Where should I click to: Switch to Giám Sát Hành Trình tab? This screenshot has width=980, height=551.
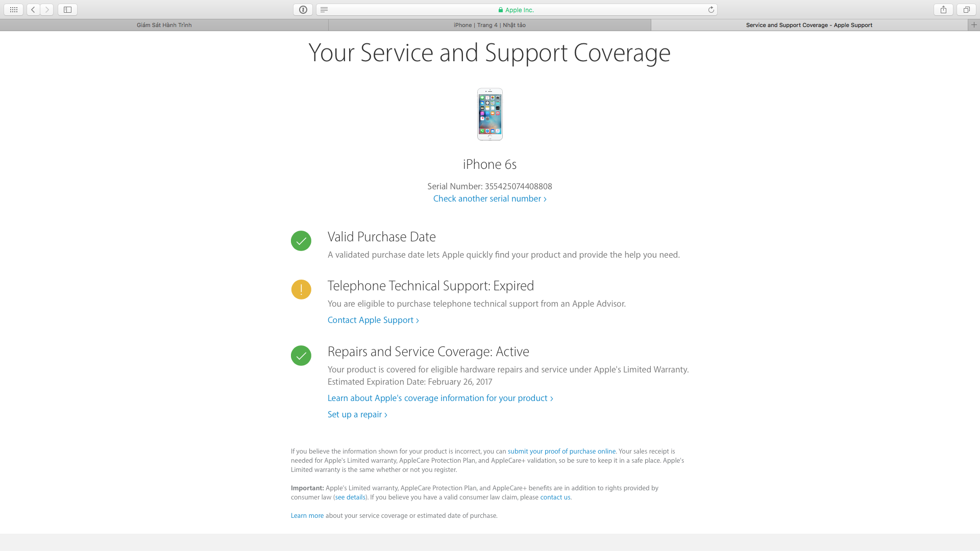(x=164, y=25)
